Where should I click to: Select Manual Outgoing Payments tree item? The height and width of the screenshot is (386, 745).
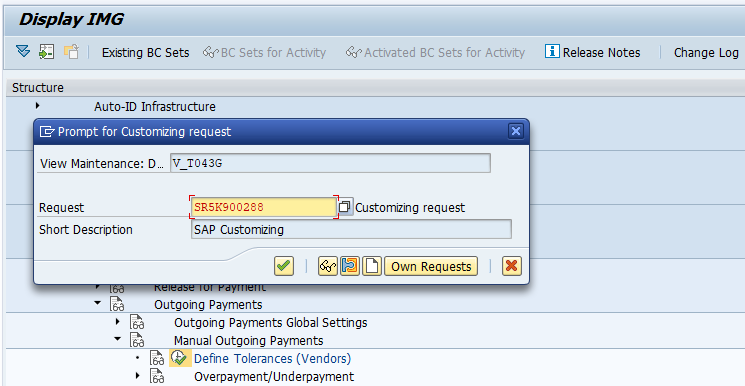pos(248,340)
